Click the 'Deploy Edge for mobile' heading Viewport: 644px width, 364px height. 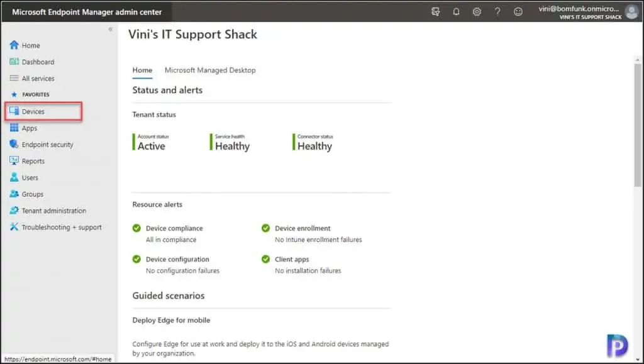[x=171, y=320]
